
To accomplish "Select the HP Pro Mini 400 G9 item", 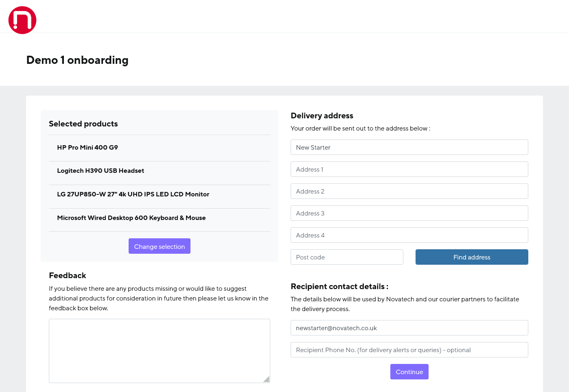I will 88,148.
